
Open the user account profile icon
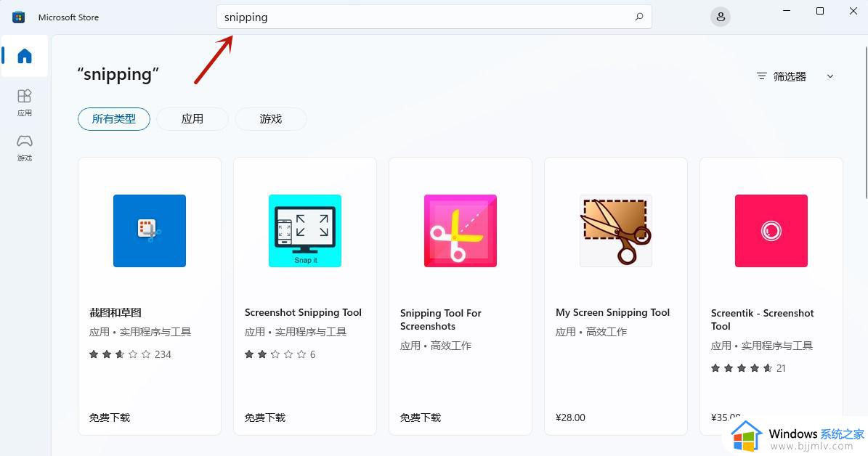click(x=721, y=17)
